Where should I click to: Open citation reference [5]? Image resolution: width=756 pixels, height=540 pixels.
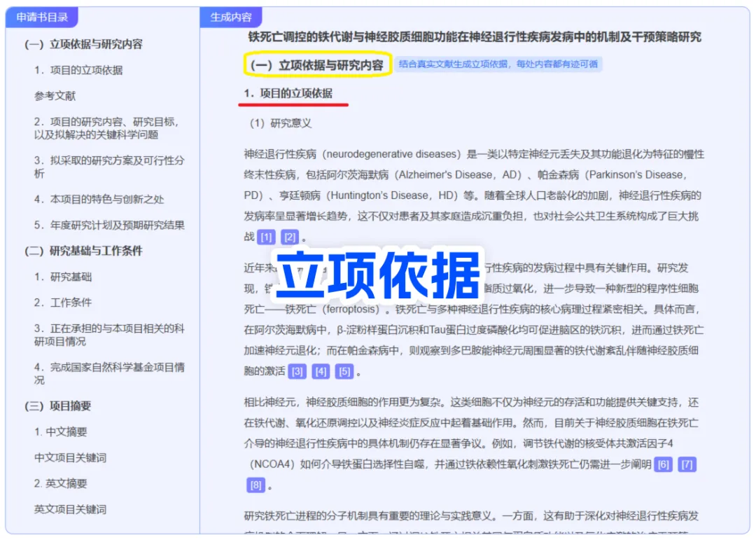coord(344,372)
